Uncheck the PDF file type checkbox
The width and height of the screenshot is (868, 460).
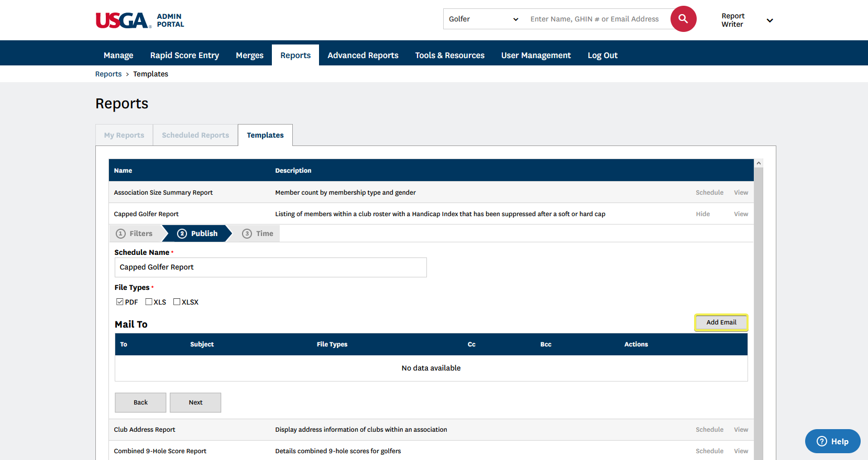[x=120, y=302]
